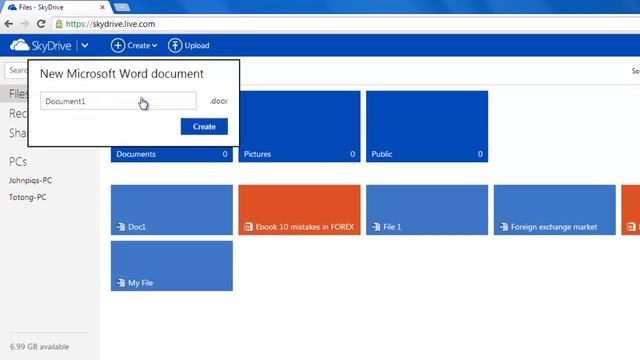Image resolution: width=640 pixels, height=360 pixels.
Task: Click Foreign exchange market Word icon
Action: coord(504,227)
